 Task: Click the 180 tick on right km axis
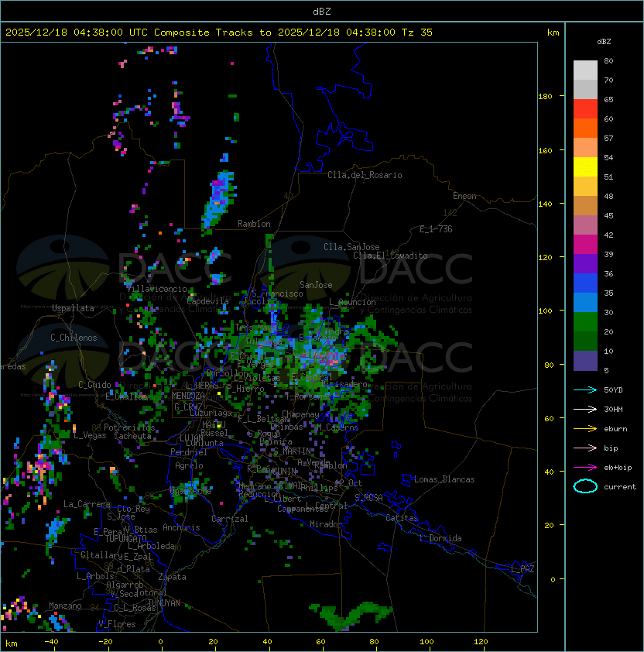545,97
